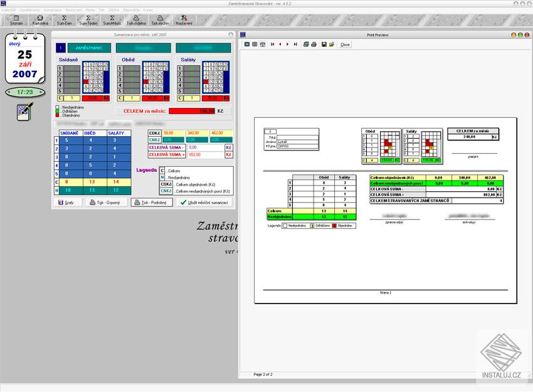Click the calendar date page 25 září 2007
Screen dimensions: 533x392
pyautogui.click(x=25, y=58)
